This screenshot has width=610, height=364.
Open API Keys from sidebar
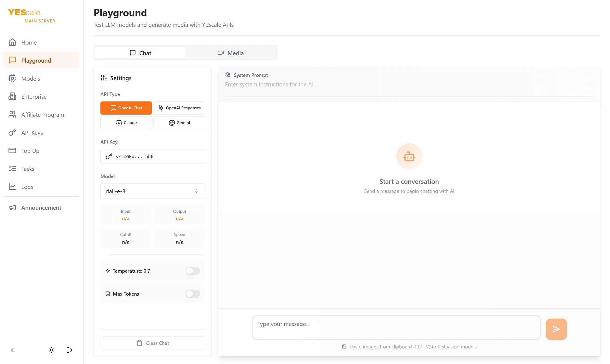[32, 133]
